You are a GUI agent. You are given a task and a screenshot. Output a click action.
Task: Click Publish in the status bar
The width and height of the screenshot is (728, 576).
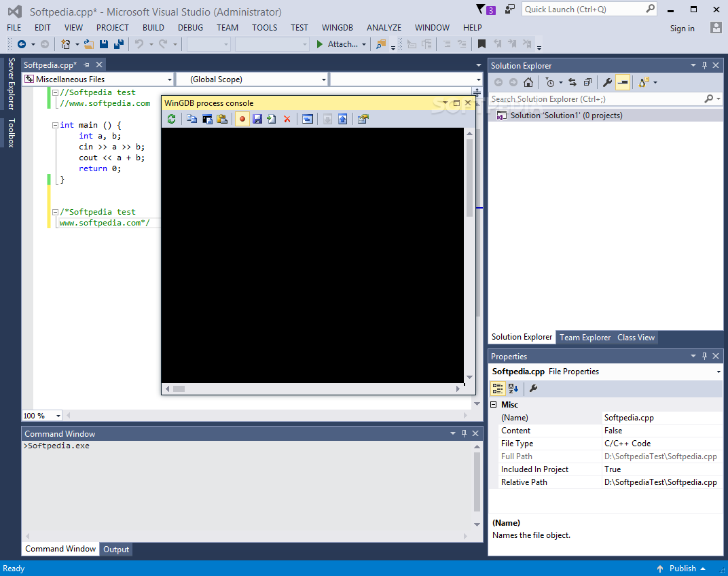click(x=682, y=569)
